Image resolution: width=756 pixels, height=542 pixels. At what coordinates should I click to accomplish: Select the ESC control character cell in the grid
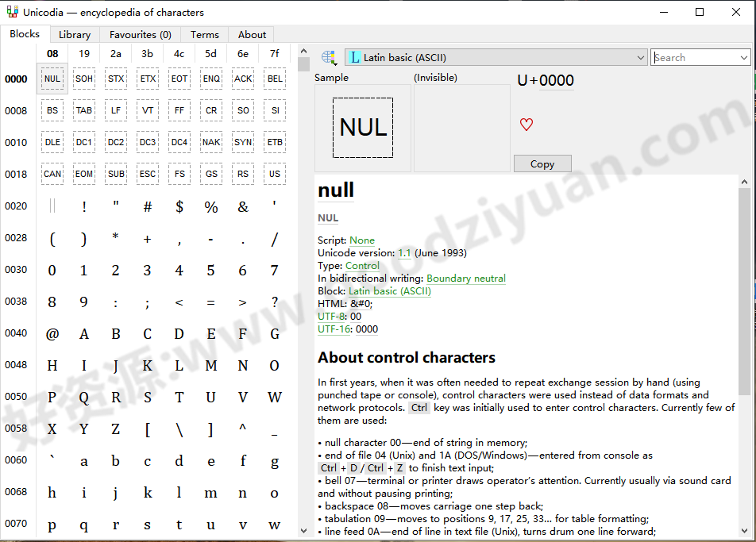147,173
